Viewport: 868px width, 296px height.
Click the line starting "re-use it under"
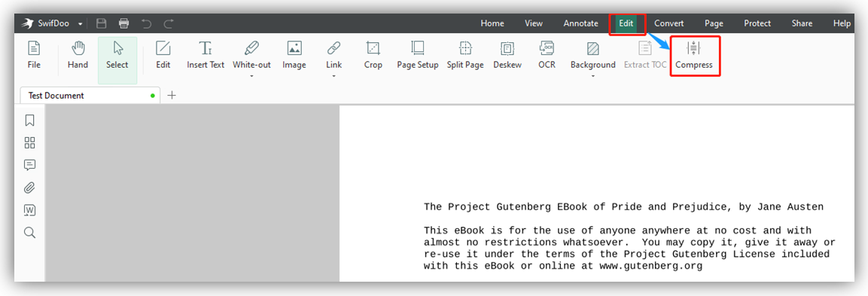(x=626, y=255)
